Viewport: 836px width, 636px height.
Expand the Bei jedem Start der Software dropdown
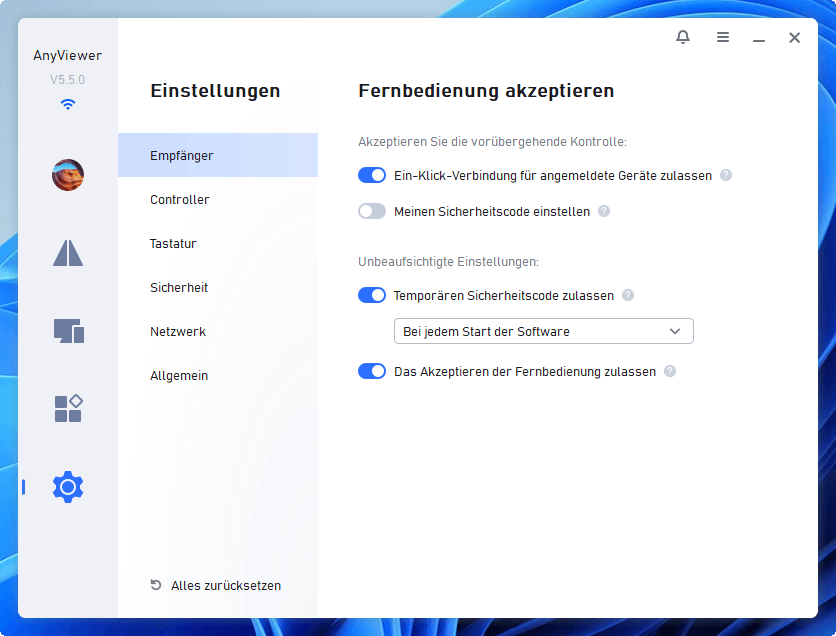point(543,331)
